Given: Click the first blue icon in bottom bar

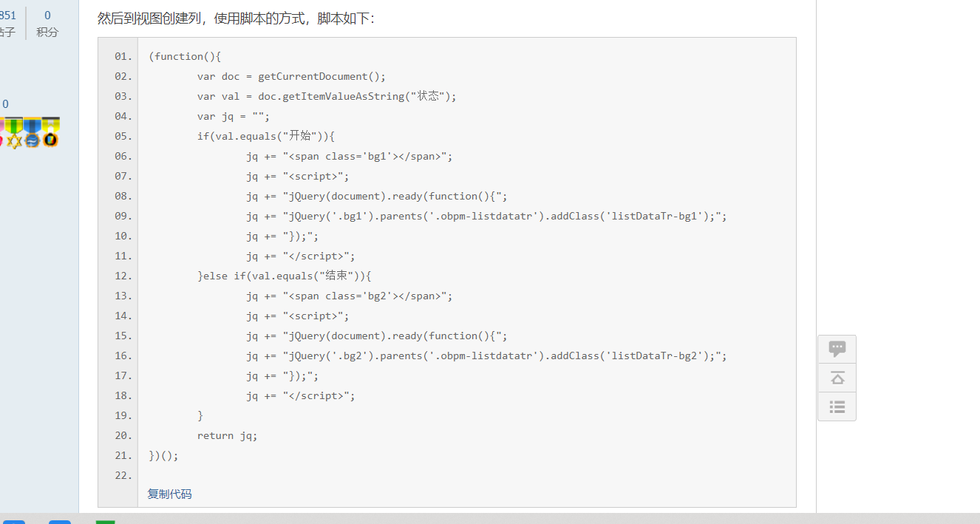Looking at the screenshot, I should 14,522.
